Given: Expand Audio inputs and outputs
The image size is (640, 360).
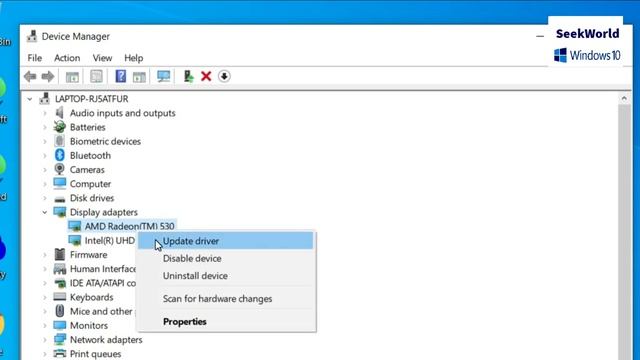Looking at the screenshot, I should click(x=45, y=113).
